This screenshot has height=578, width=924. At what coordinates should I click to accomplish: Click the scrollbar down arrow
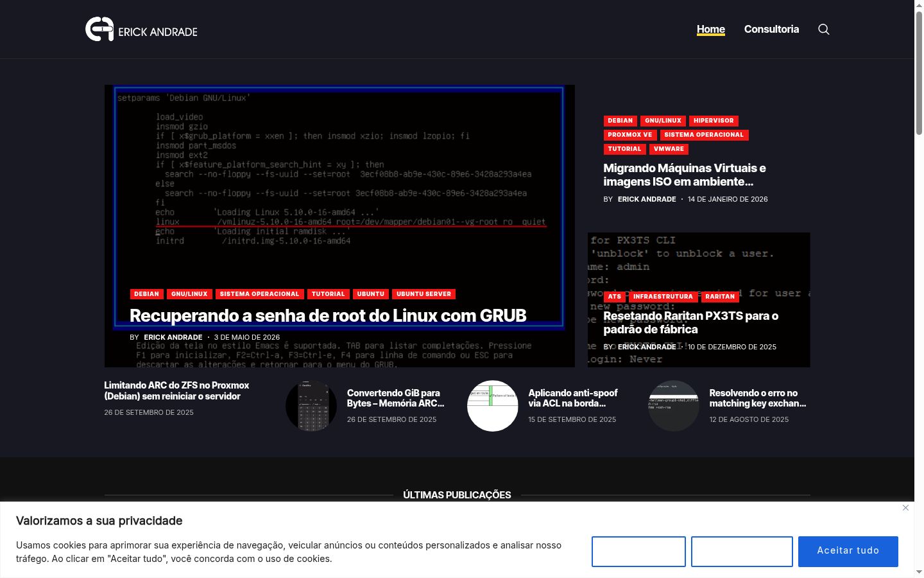point(919,572)
